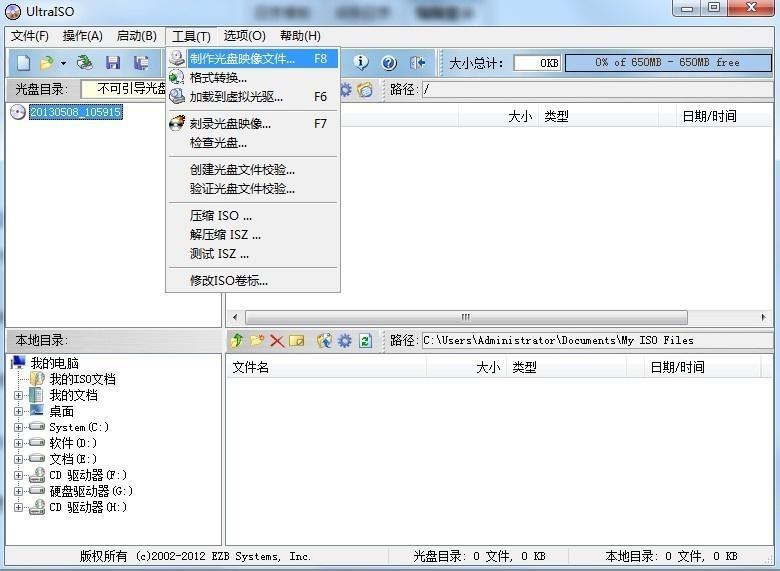The height and width of the screenshot is (571, 780).
Task: Open the 文件(F) menu
Action: [29, 36]
